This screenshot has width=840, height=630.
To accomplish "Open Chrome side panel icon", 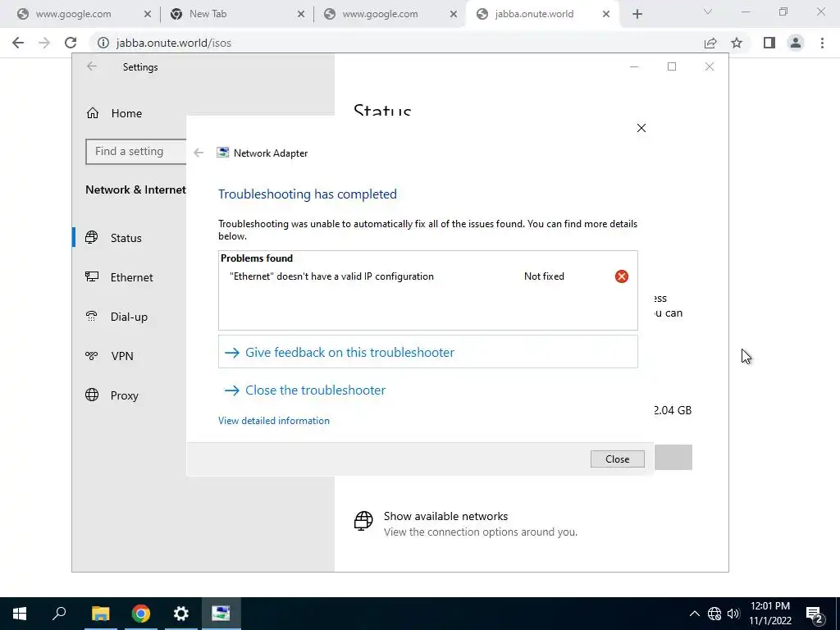I will (769, 43).
